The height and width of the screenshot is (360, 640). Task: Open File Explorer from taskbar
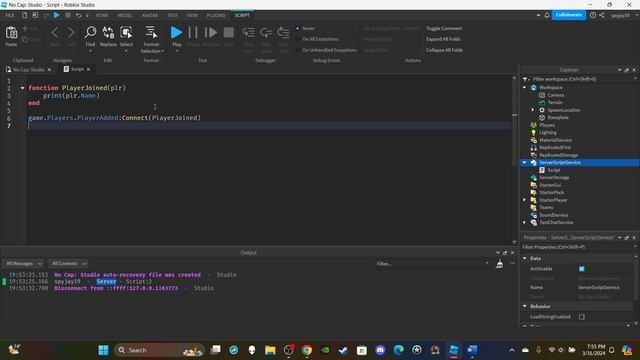(270, 350)
